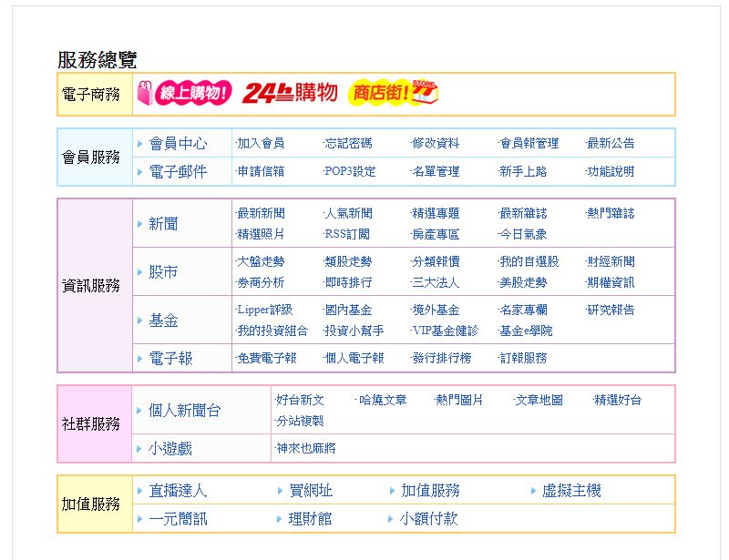Go to 一元簡訊 service
This screenshot has width=729, height=560.
(178, 519)
